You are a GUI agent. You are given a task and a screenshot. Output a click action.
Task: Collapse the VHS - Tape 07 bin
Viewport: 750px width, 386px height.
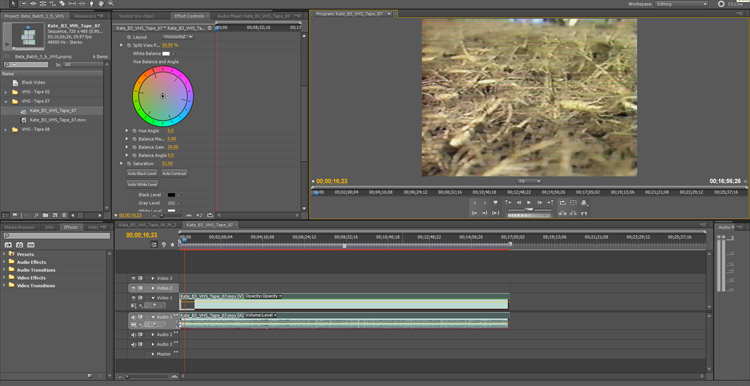6,101
